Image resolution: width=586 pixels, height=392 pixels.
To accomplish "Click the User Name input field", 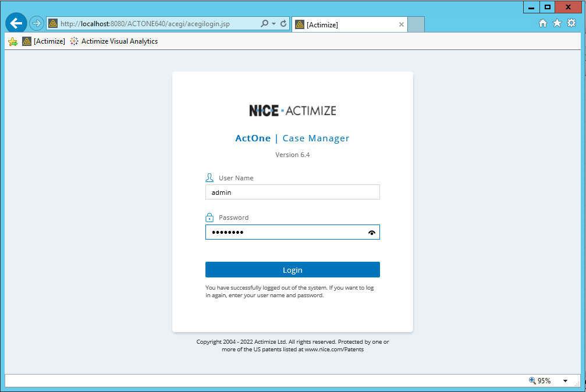I will pyautogui.click(x=293, y=192).
